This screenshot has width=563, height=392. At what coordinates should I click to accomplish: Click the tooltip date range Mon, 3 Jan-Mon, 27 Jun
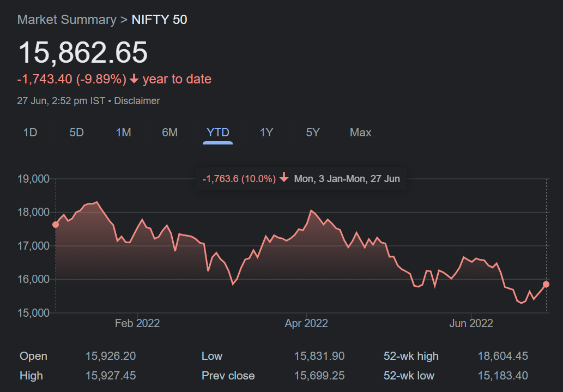pyautogui.click(x=347, y=179)
